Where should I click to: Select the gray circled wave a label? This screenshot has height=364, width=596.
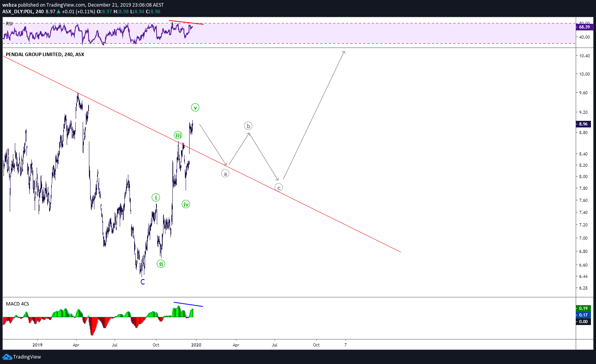(x=225, y=173)
